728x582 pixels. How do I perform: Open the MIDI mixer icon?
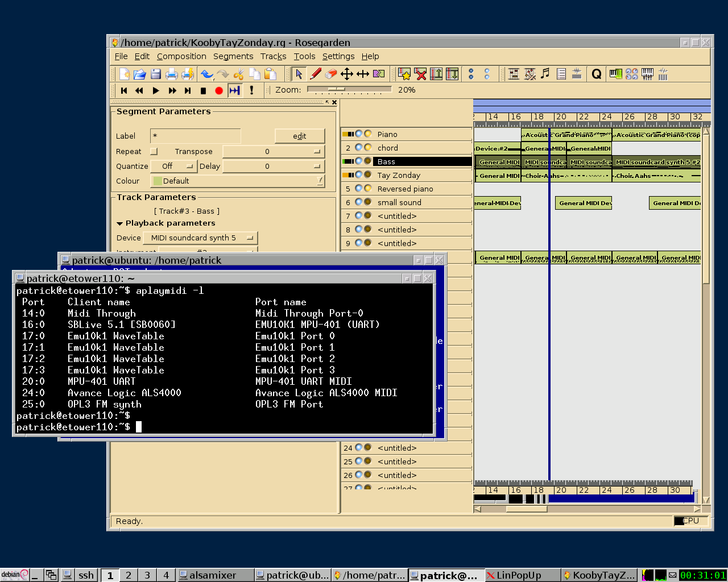tap(647, 74)
